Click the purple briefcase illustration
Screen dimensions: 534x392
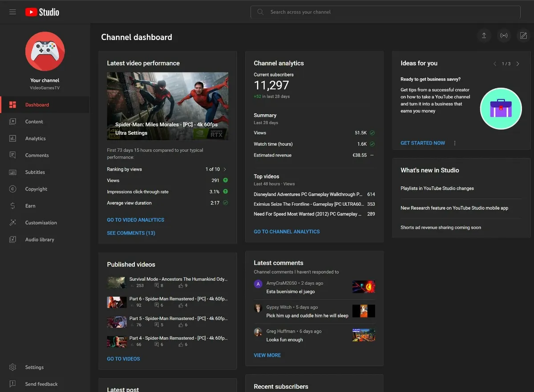[x=501, y=108]
